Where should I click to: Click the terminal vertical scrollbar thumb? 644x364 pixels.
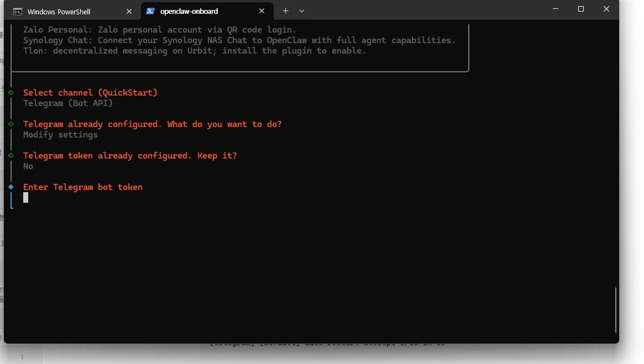(615, 309)
